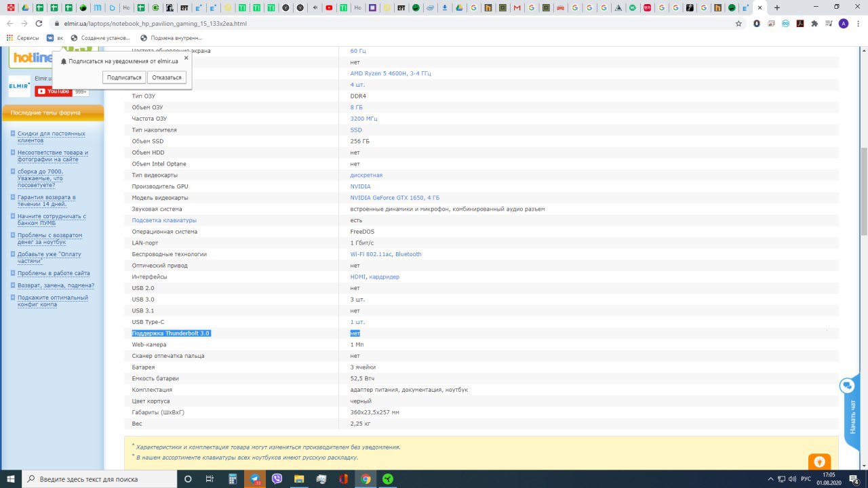The width and height of the screenshot is (868, 488).
Task: Open the Chrome profile avatar A
Action: 843,23
